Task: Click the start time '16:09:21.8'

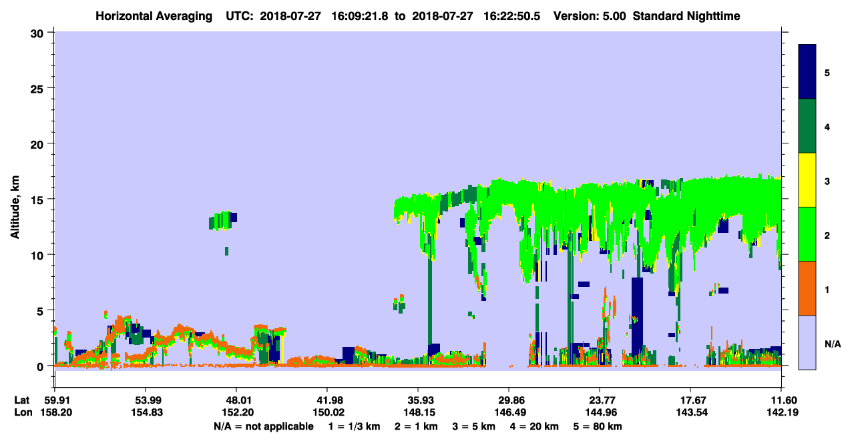Action: [x=361, y=15]
